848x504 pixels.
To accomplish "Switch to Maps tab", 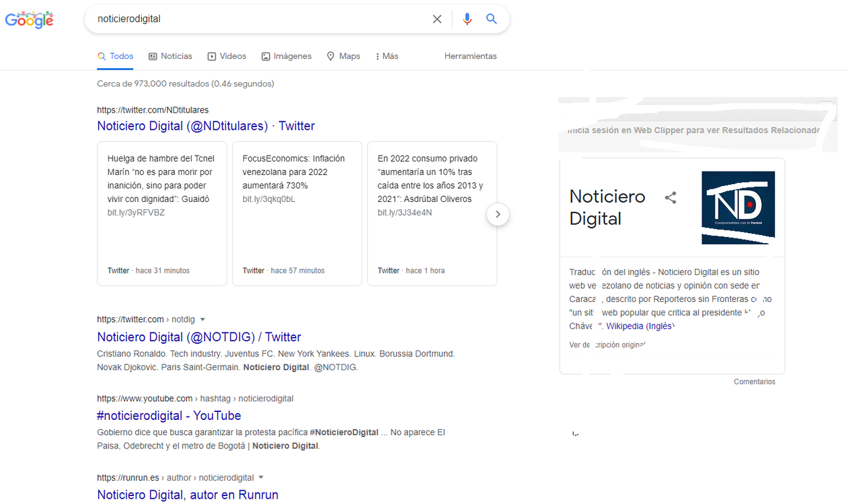I will coord(343,56).
